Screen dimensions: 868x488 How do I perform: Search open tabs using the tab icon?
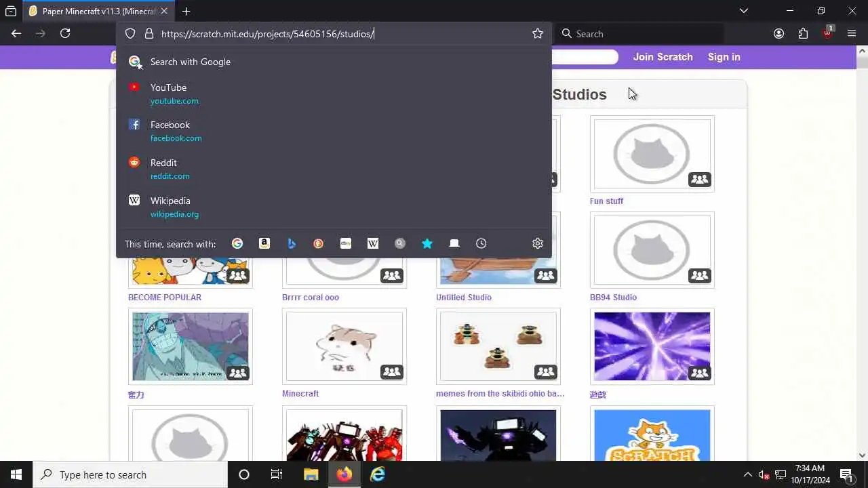click(454, 243)
